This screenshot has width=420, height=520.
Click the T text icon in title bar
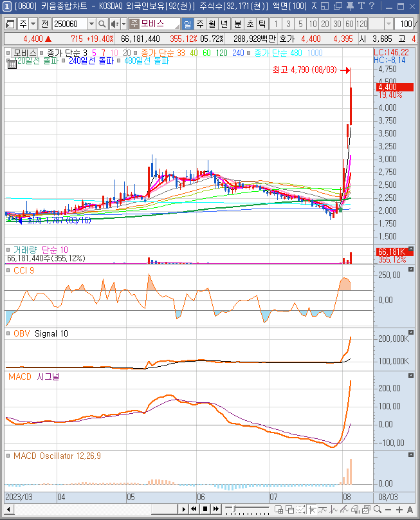[x=361, y=6]
